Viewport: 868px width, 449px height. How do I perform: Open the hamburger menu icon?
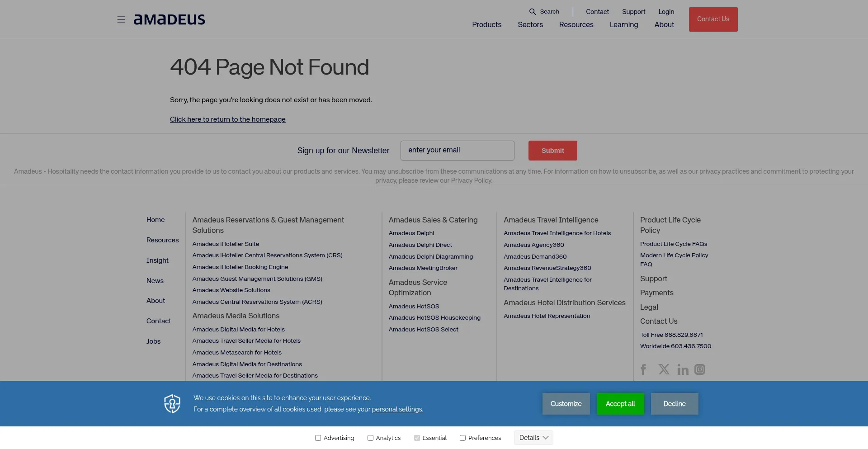pyautogui.click(x=121, y=19)
